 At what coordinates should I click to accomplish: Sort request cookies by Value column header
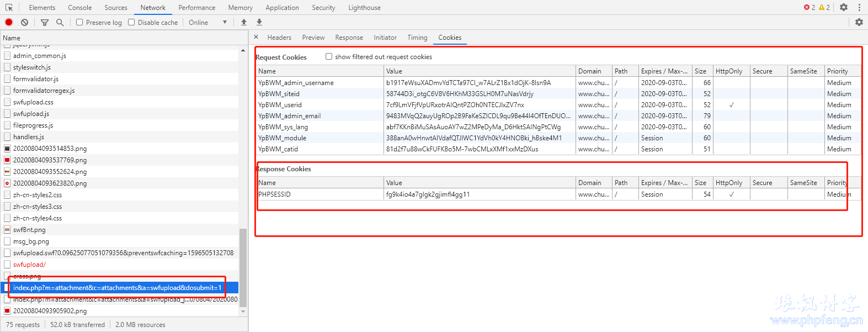[480, 71]
